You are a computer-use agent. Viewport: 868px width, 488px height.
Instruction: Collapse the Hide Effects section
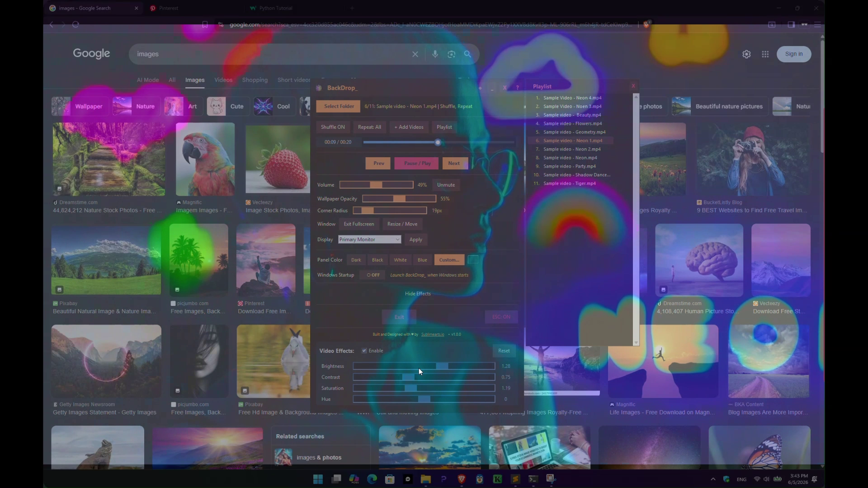[418, 294]
